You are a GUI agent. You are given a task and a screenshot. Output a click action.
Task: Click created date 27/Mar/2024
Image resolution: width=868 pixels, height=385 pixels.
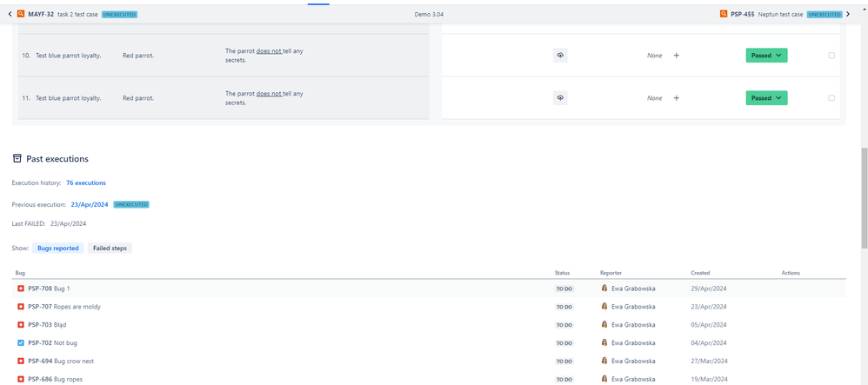pos(709,362)
